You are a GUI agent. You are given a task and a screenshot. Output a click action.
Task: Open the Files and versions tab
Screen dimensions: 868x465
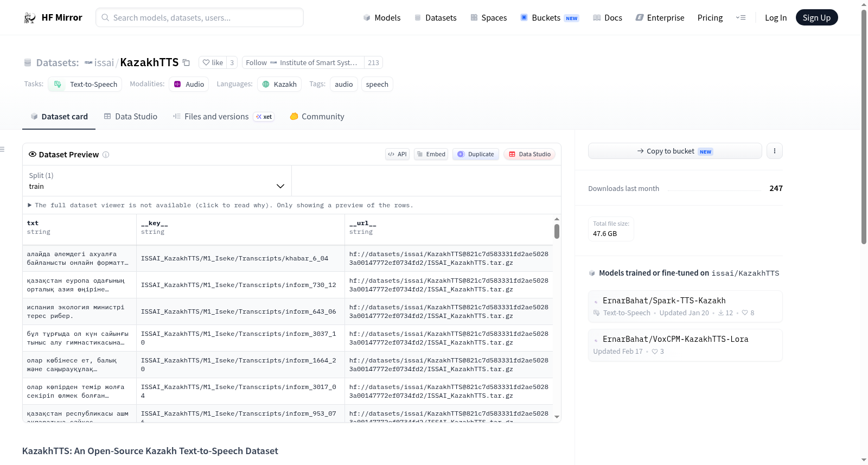click(x=224, y=117)
